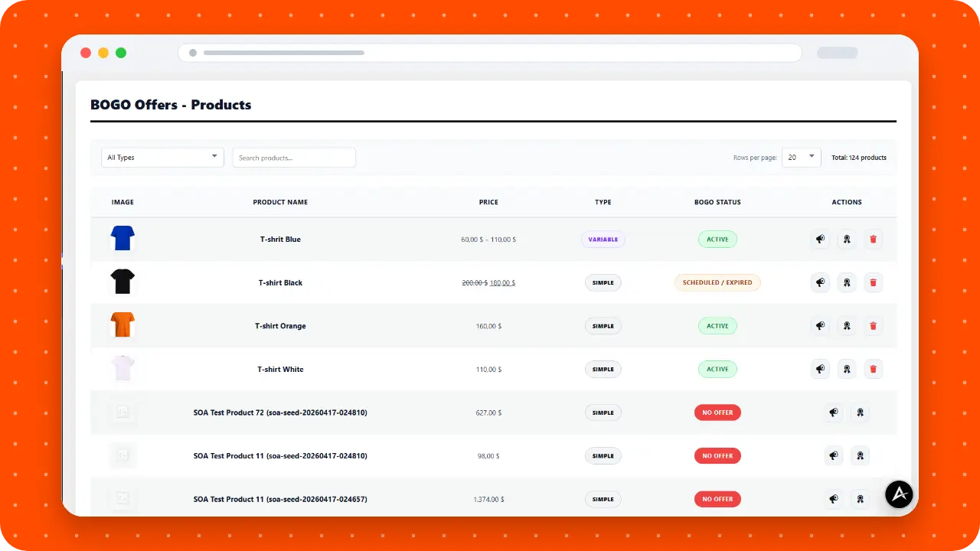Click megaphone icon for T-shrit Blue

[820, 240]
